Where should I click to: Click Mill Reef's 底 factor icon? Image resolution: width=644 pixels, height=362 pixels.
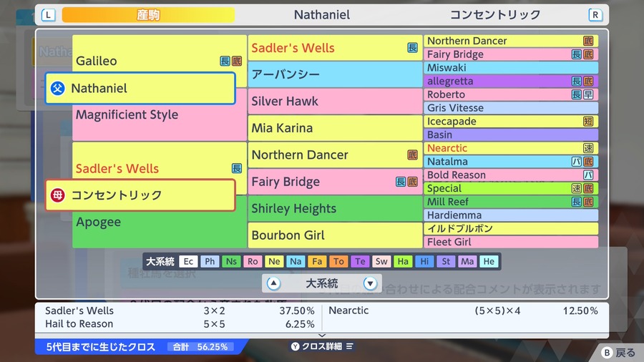tap(588, 202)
